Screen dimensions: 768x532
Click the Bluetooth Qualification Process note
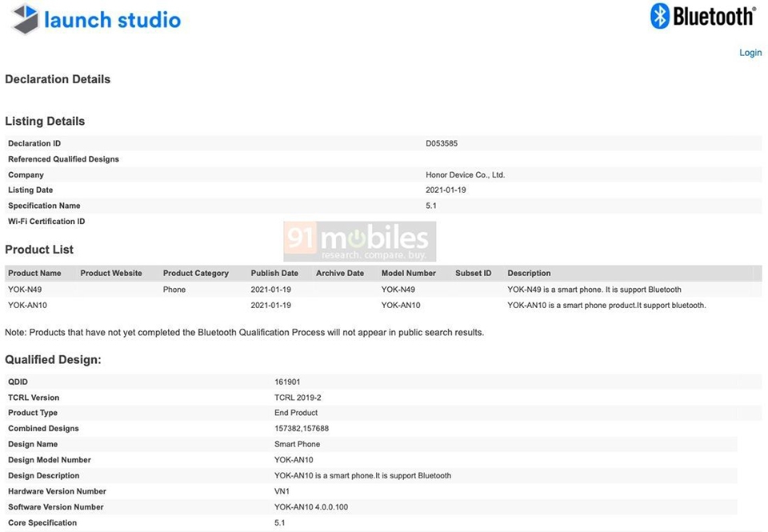(x=245, y=332)
